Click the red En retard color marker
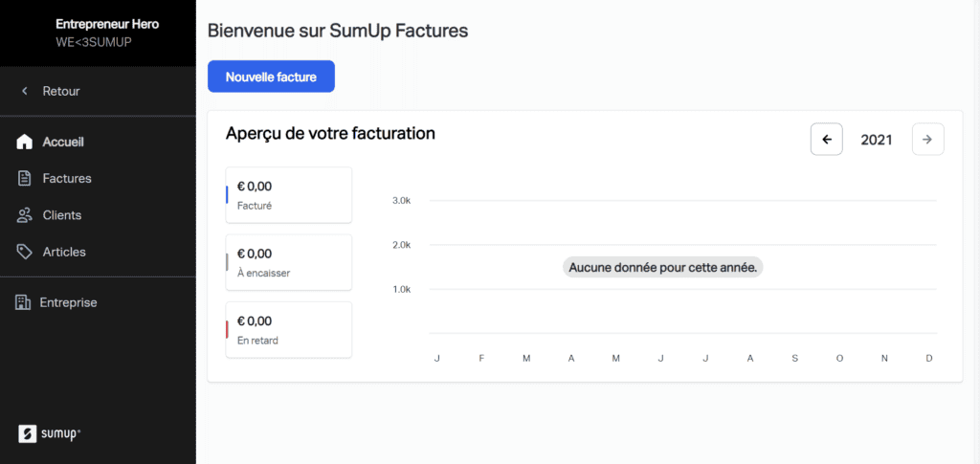 pos(227,329)
